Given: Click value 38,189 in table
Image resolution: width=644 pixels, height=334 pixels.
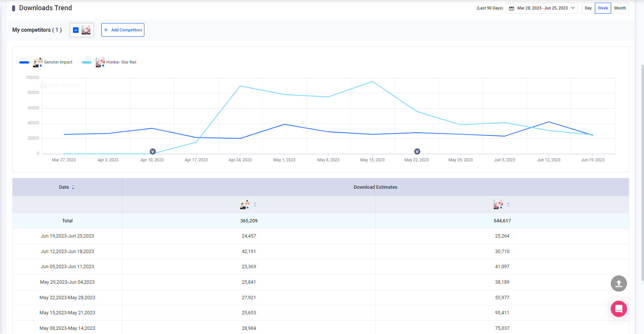Looking at the screenshot, I should click(x=502, y=282).
